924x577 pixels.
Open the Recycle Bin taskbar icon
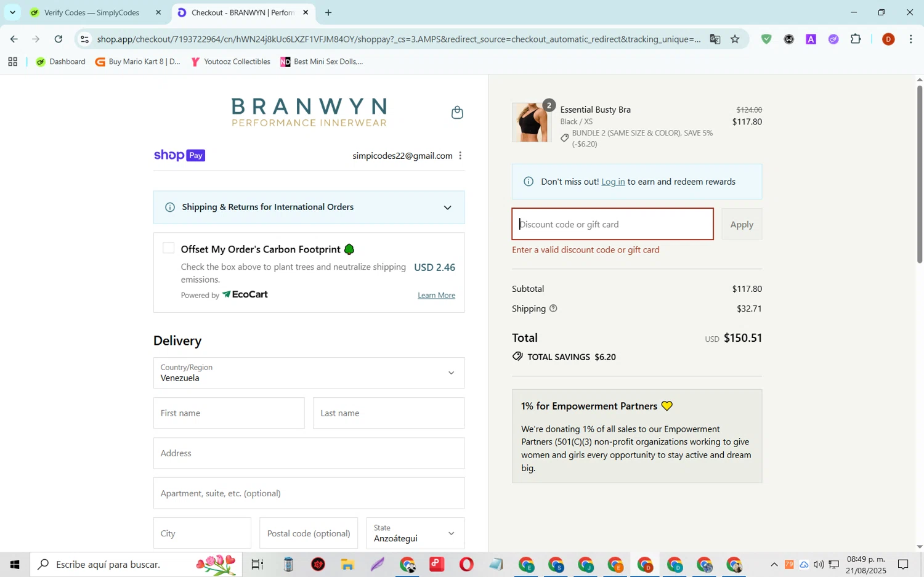point(288,564)
